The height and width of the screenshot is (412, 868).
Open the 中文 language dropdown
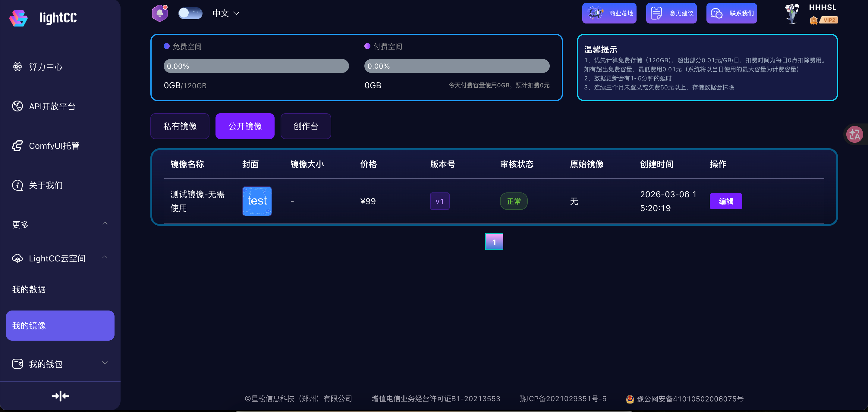pyautogui.click(x=225, y=13)
